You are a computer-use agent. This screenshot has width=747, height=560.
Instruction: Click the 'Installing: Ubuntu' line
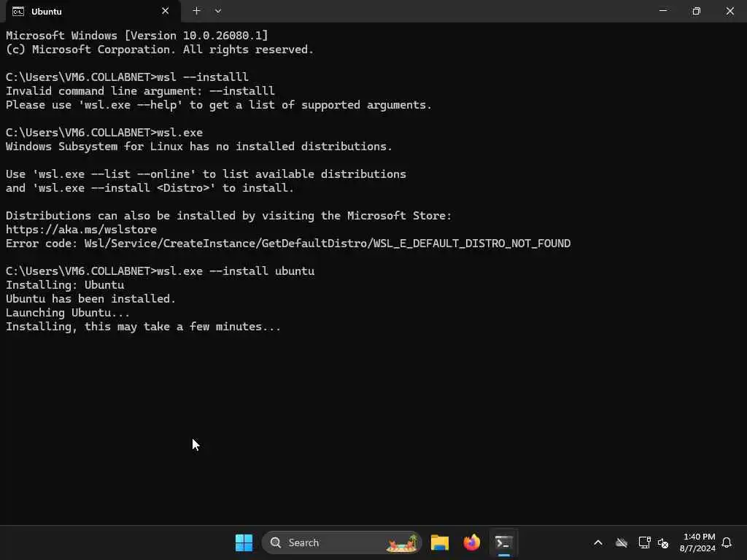click(65, 285)
